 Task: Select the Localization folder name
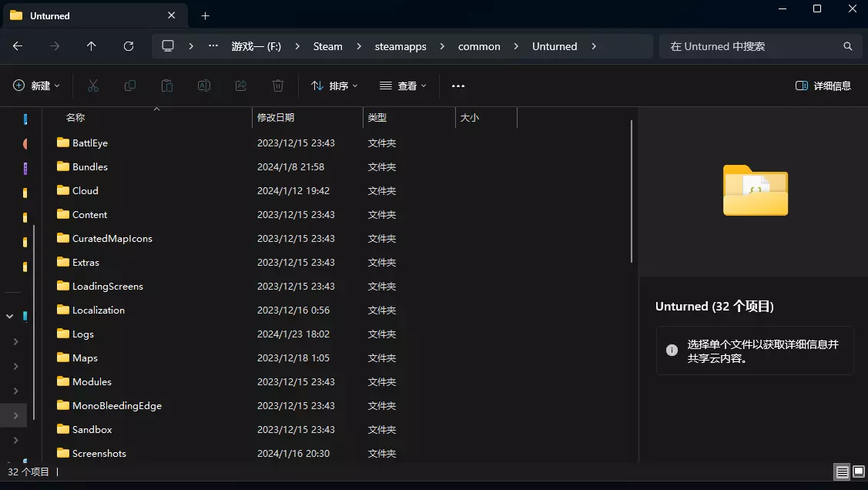click(99, 310)
